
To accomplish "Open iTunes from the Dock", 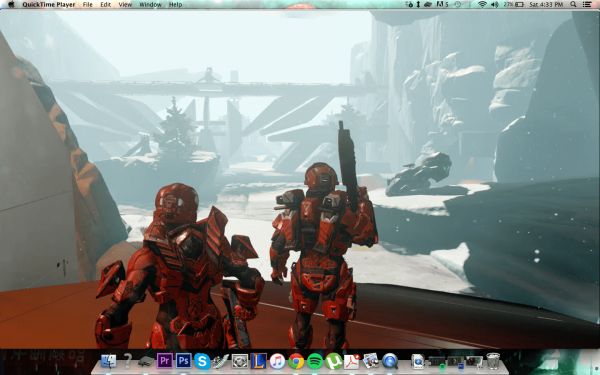I will 277,361.
